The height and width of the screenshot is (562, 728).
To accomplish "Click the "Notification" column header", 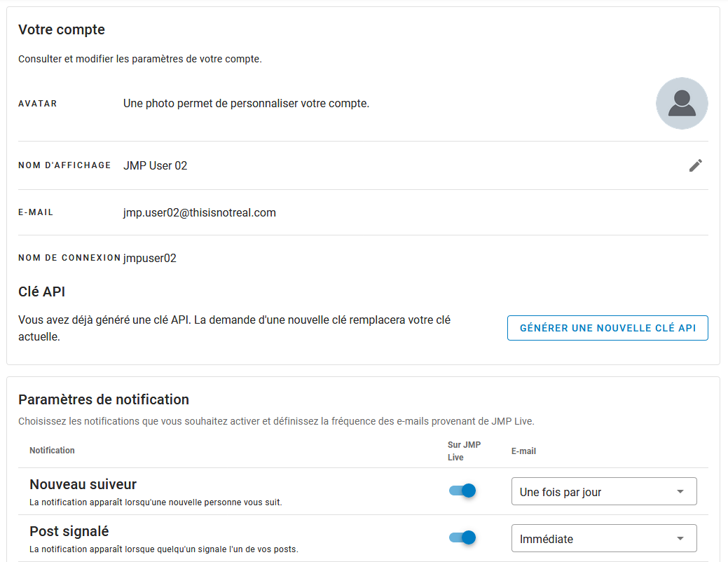I will point(52,451).
